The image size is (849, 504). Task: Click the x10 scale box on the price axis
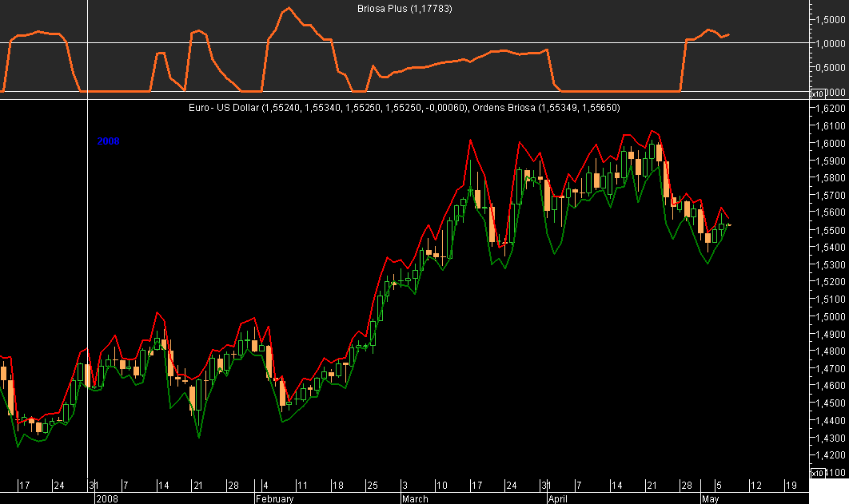(816, 473)
